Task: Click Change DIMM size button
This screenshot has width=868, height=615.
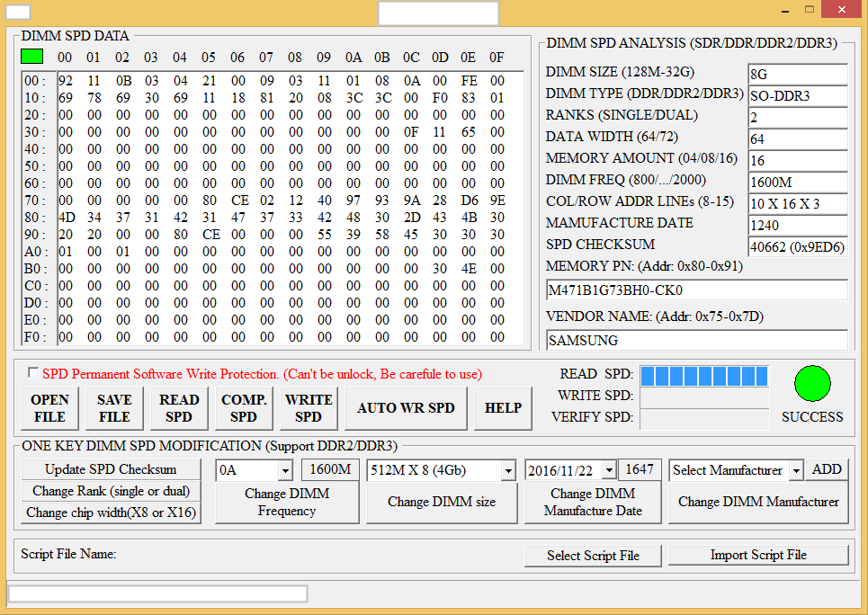Action: pos(442,502)
